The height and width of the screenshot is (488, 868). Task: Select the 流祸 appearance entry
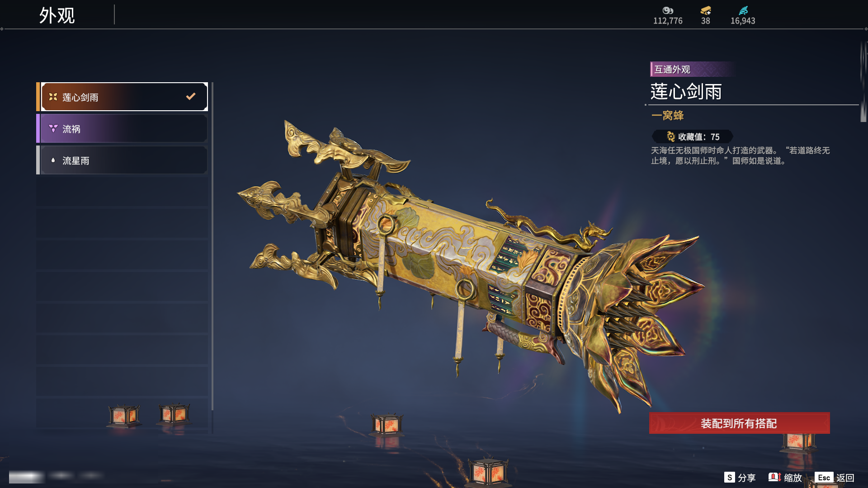click(x=122, y=128)
